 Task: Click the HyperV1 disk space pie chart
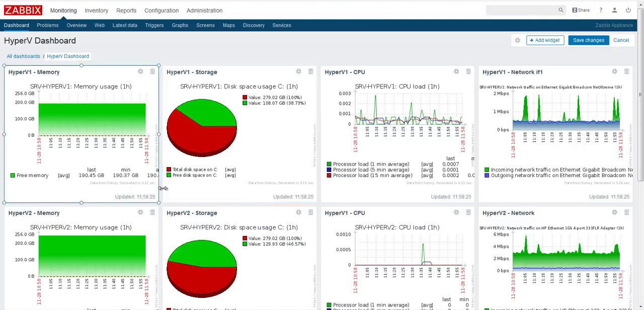click(201, 127)
